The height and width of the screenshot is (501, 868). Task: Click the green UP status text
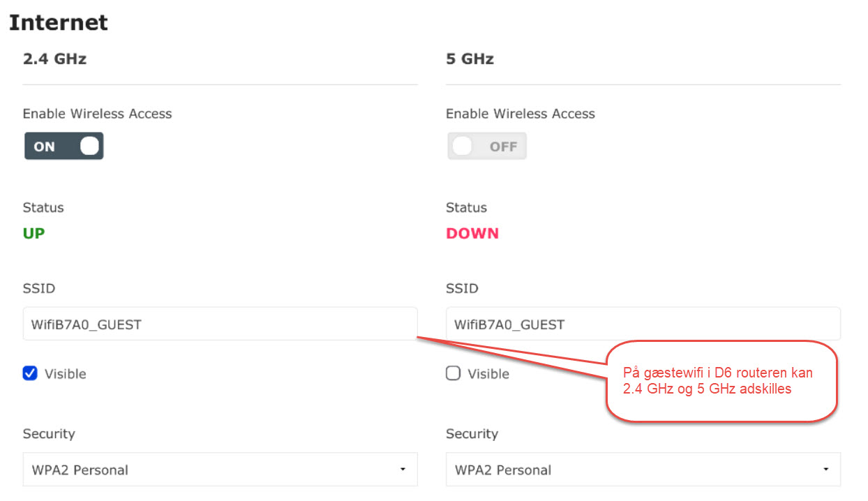coord(33,233)
